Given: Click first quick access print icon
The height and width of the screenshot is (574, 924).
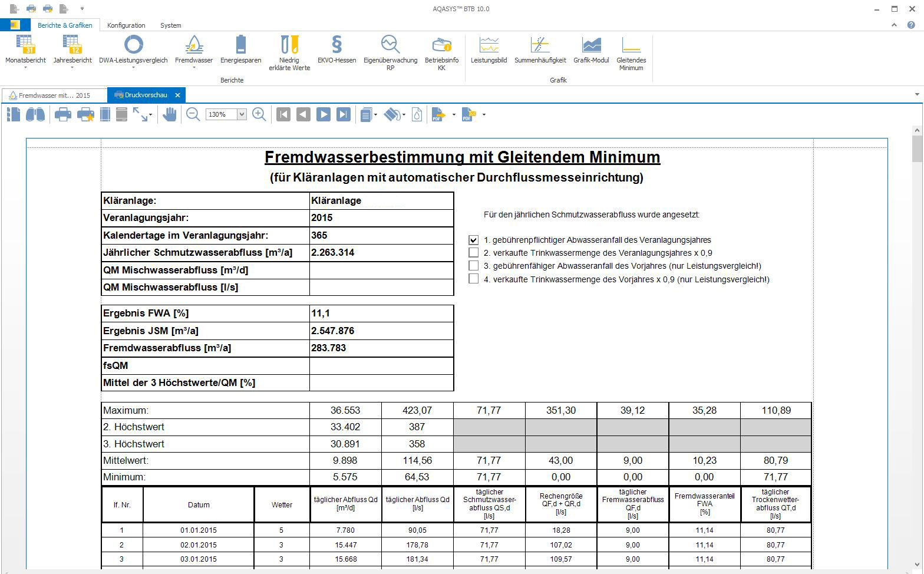Looking at the screenshot, I should (31, 9).
